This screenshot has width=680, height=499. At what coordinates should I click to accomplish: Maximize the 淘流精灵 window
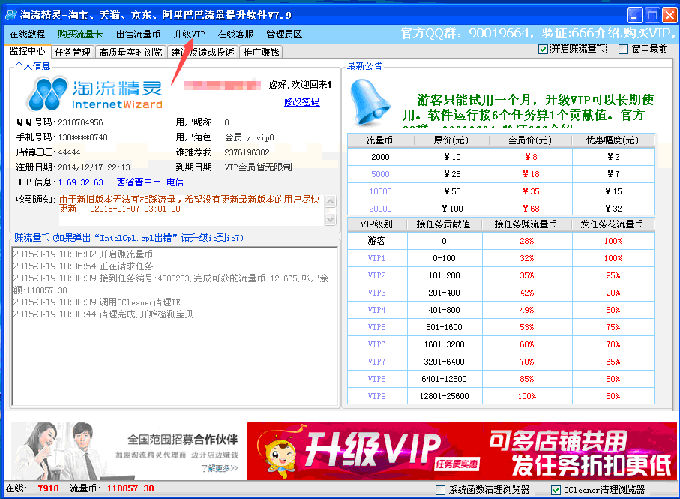coord(652,16)
